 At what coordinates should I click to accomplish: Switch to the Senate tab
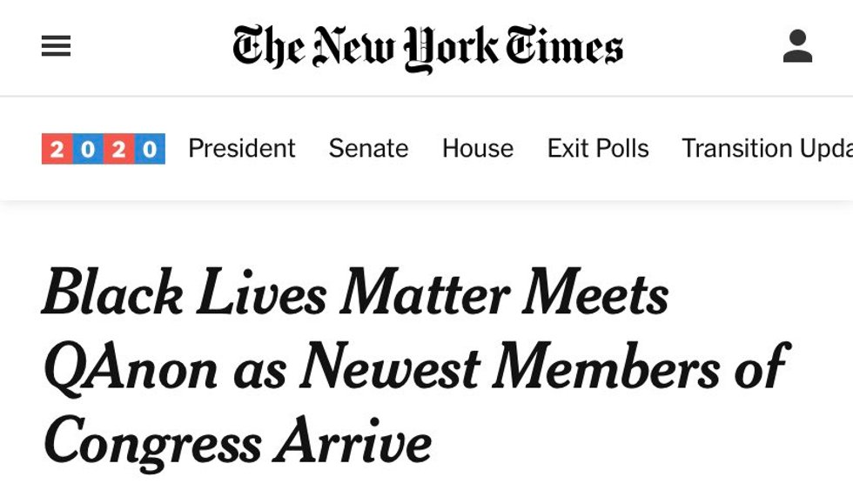368,149
